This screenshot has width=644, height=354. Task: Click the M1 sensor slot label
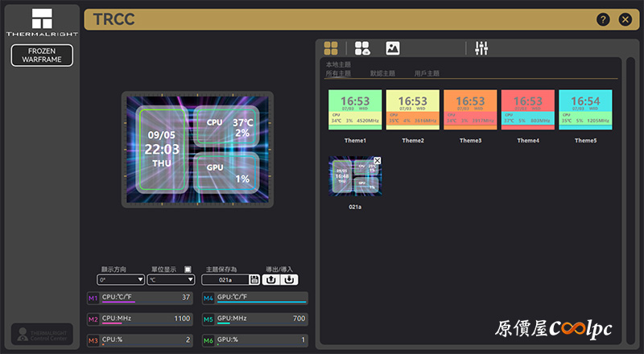click(93, 298)
